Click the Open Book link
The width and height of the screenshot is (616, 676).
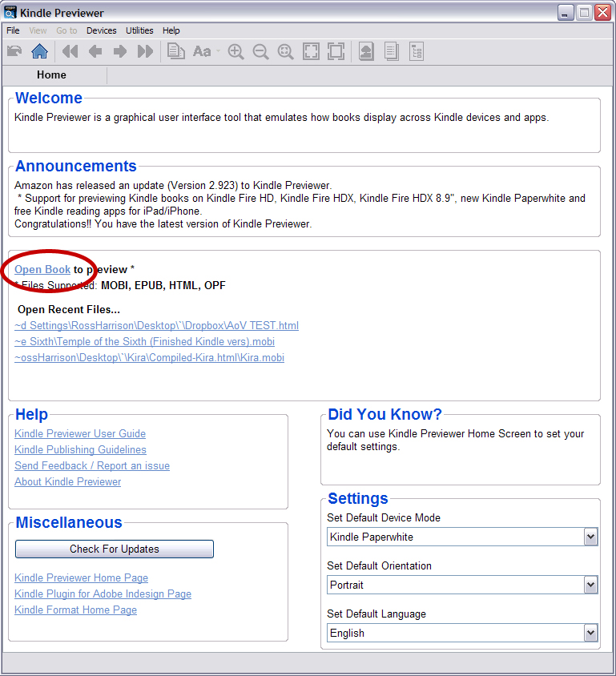coord(42,269)
